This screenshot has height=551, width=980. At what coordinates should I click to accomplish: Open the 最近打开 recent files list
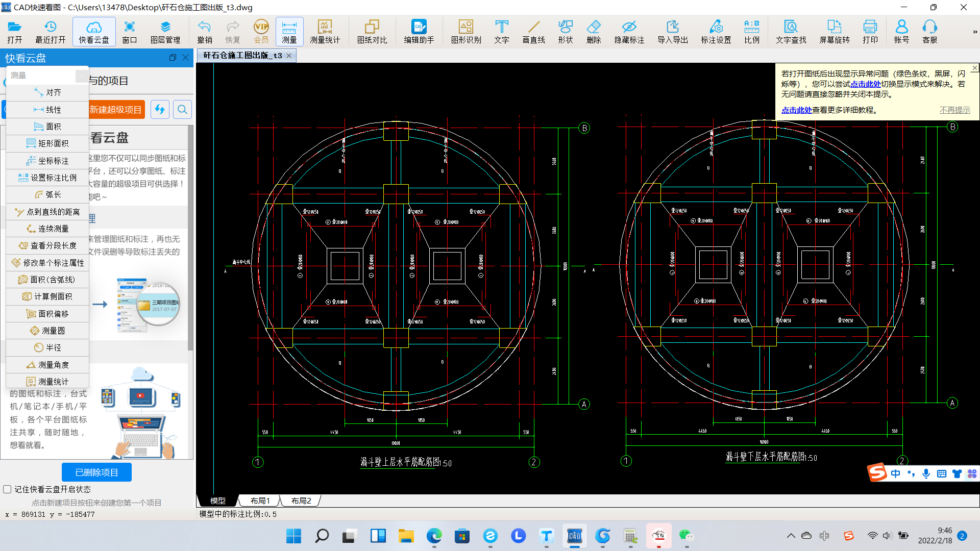pos(50,32)
